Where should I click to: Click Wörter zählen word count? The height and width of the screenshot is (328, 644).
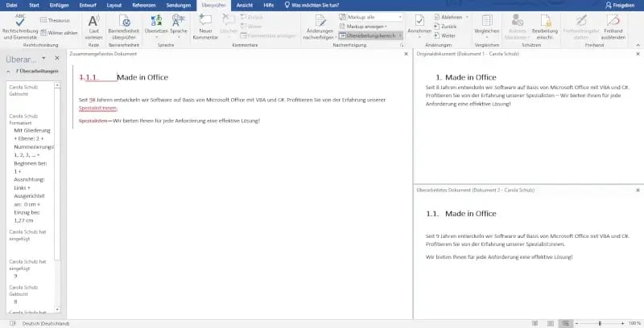click(59, 33)
